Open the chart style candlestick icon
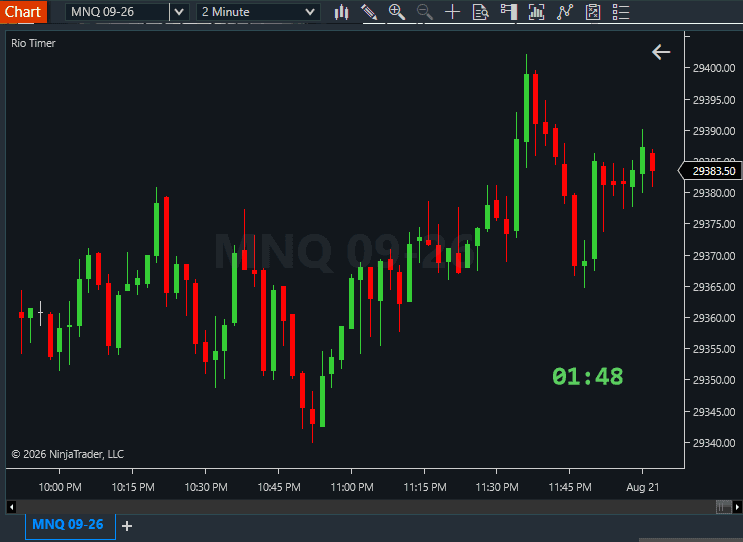743x542 pixels. pyautogui.click(x=341, y=12)
